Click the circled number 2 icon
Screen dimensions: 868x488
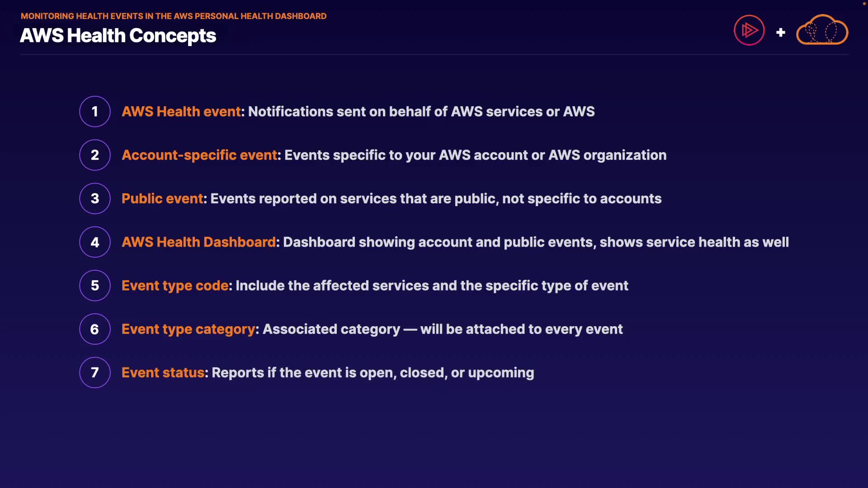coord(95,155)
